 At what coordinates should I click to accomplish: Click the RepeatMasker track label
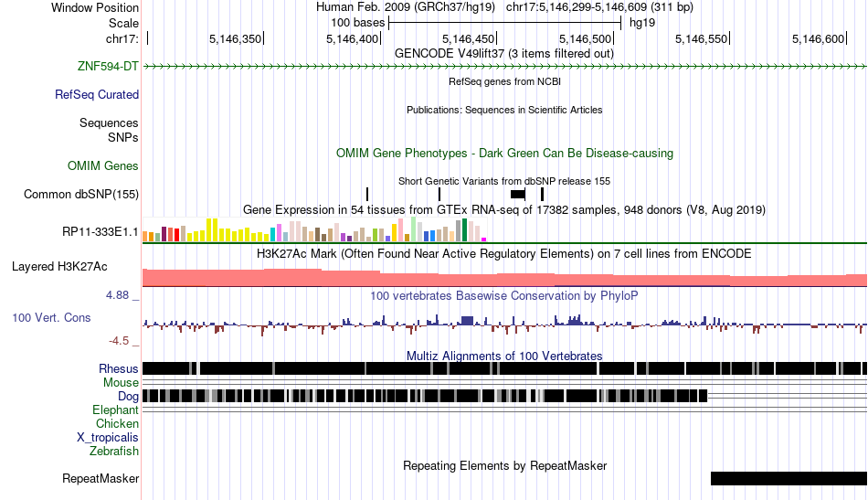(101, 478)
